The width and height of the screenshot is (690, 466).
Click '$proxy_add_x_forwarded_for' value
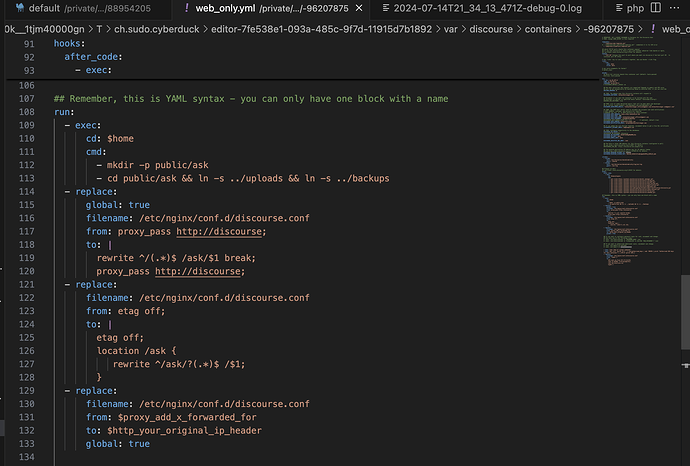(187, 417)
